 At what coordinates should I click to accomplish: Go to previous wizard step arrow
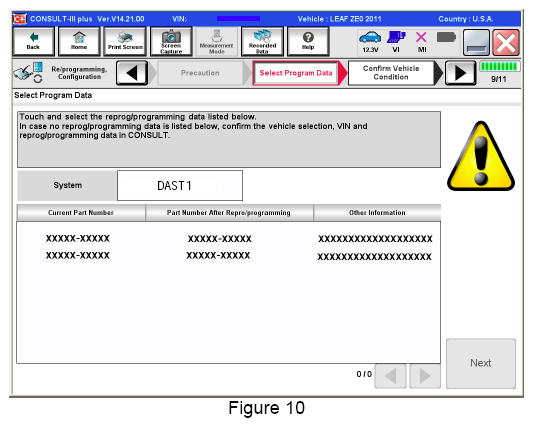coord(132,73)
